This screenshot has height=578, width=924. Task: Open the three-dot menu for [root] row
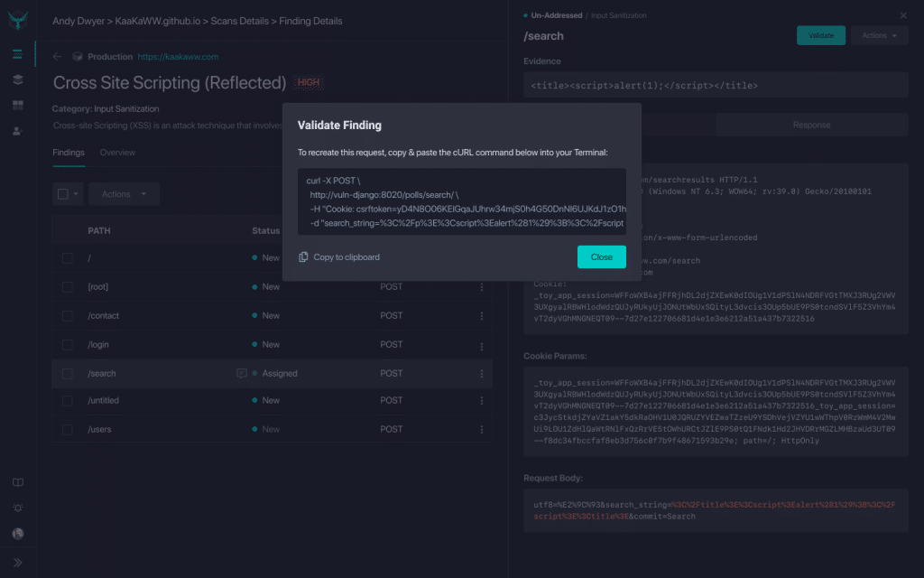(x=482, y=287)
